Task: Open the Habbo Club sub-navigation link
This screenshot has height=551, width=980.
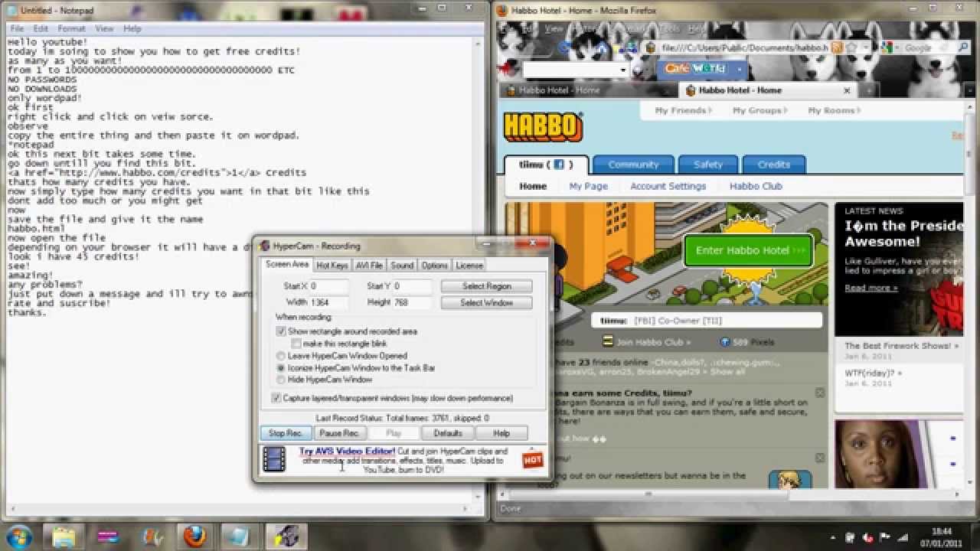Action: [x=756, y=186]
